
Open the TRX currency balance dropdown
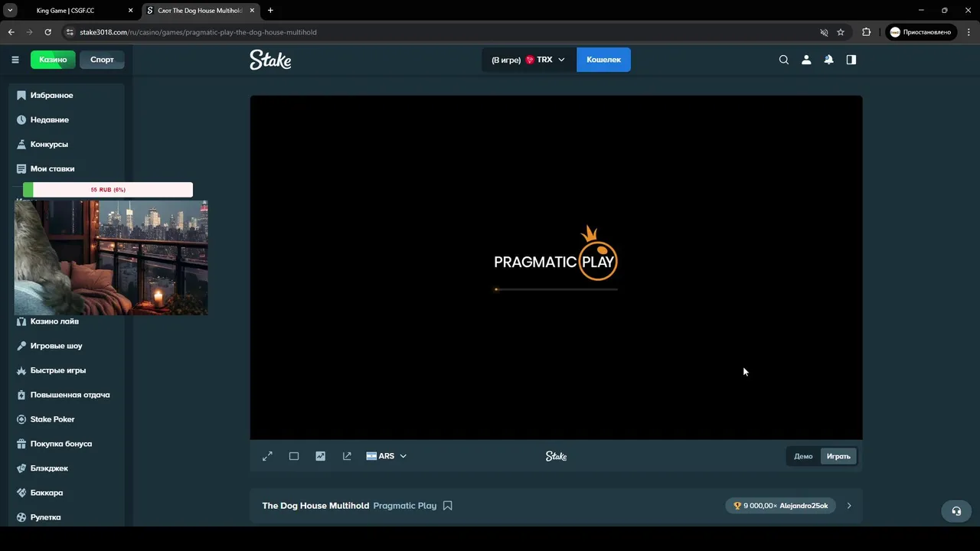528,60
